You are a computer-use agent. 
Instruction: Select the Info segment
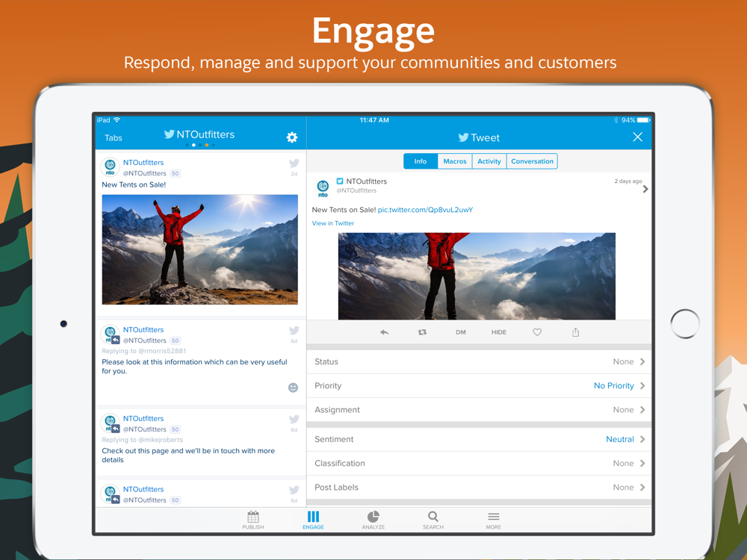coord(420,161)
